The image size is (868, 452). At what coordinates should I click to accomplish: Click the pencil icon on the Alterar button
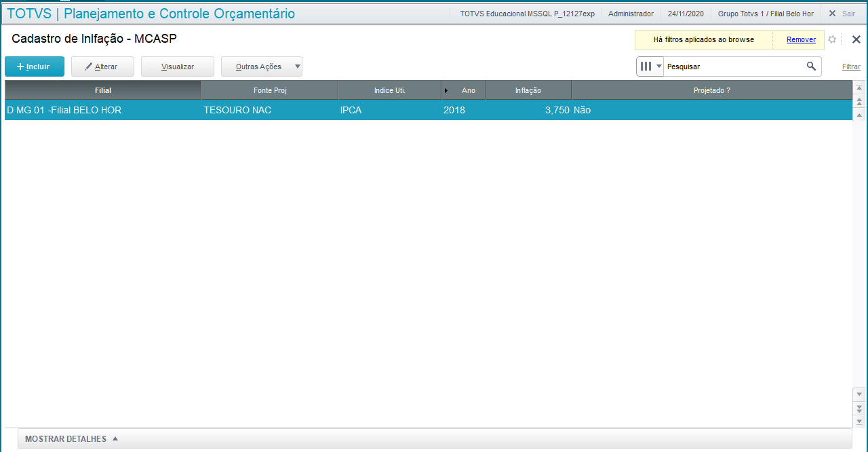point(88,67)
